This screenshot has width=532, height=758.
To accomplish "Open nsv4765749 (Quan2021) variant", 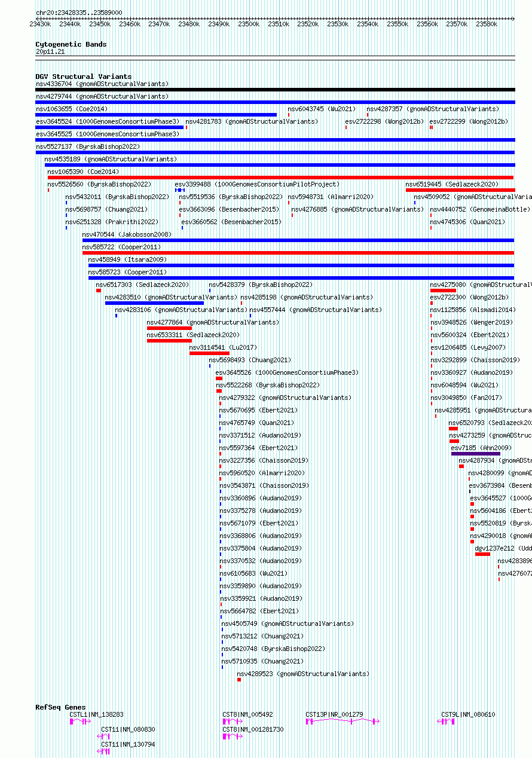I will [x=256, y=423].
